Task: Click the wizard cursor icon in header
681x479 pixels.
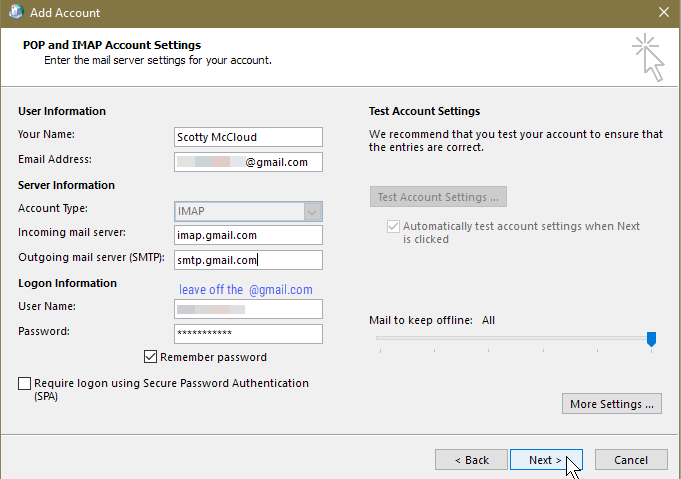Action: point(647,56)
